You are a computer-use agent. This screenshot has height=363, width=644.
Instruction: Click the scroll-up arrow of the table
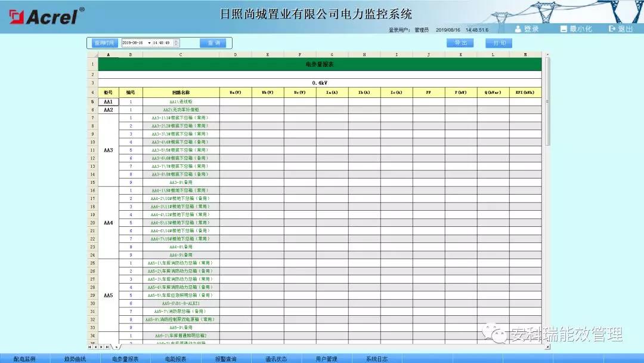click(547, 54)
